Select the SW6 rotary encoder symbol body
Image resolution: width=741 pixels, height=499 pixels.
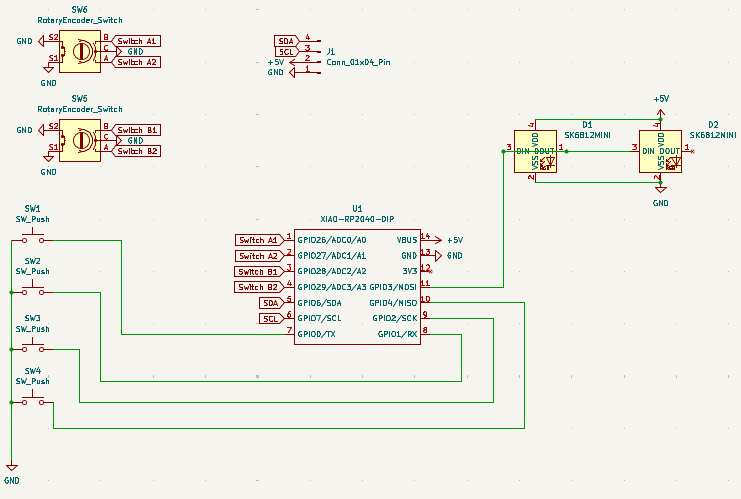pyautogui.click(x=80, y=52)
